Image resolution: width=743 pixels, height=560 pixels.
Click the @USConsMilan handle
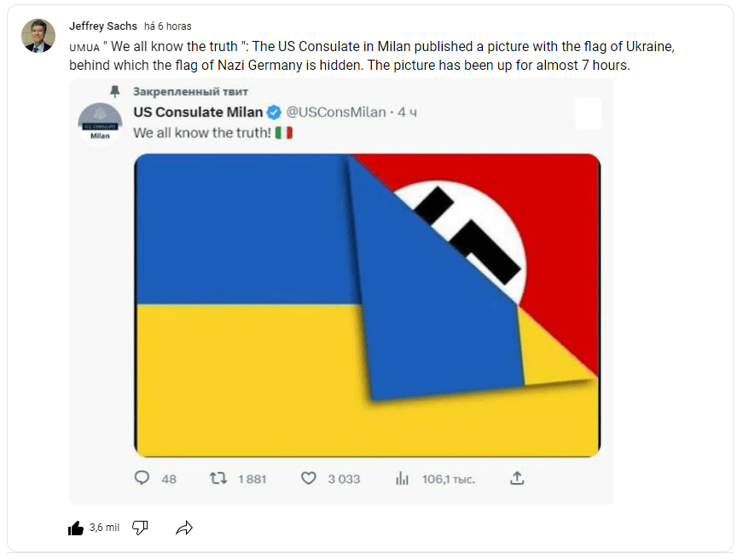(x=335, y=112)
